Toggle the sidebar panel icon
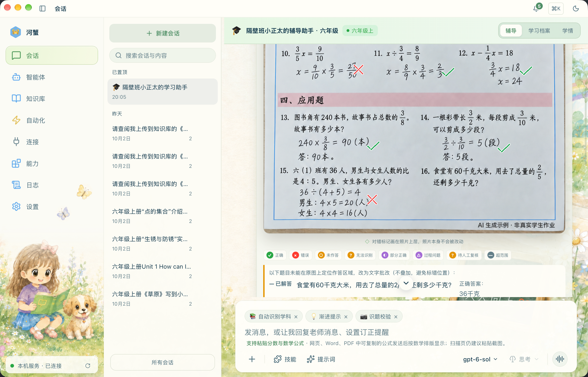 42,8
